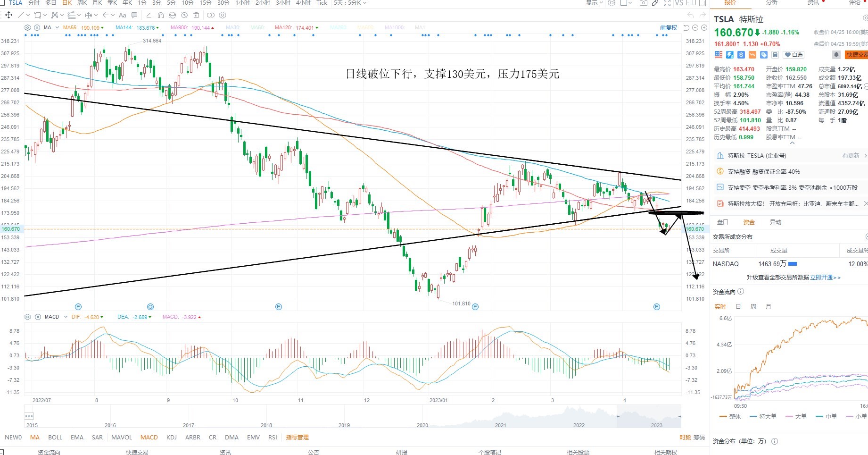Image resolution: width=868 pixels, height=455 pixels.
Task: Click the price alert bell icon
Action: [836, 55]
